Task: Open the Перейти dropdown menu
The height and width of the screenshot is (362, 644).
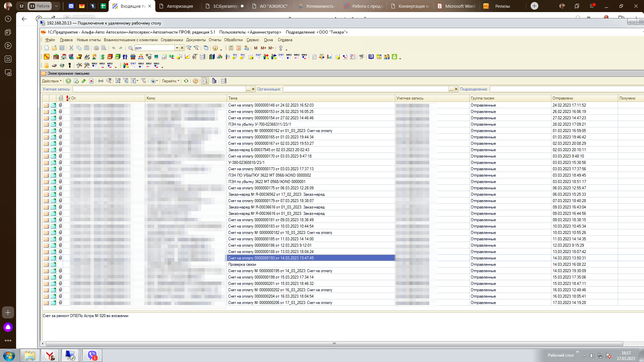Action: pos(170,81)
